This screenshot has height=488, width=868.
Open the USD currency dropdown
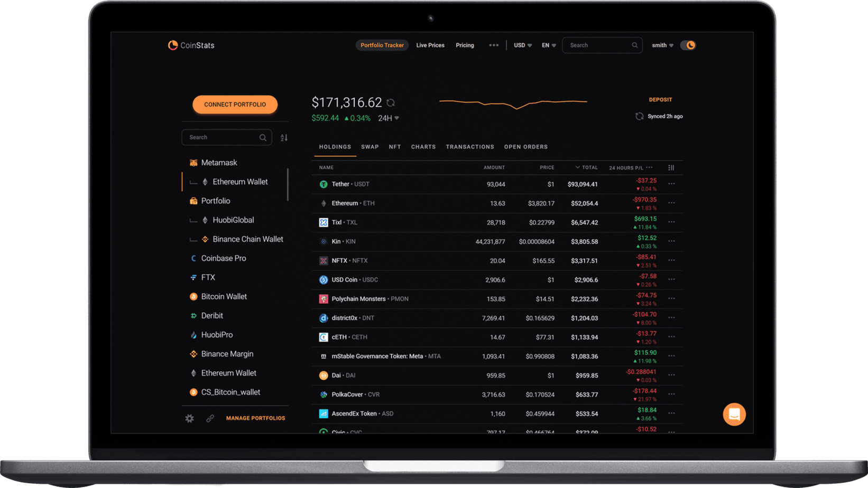point(523,45)
